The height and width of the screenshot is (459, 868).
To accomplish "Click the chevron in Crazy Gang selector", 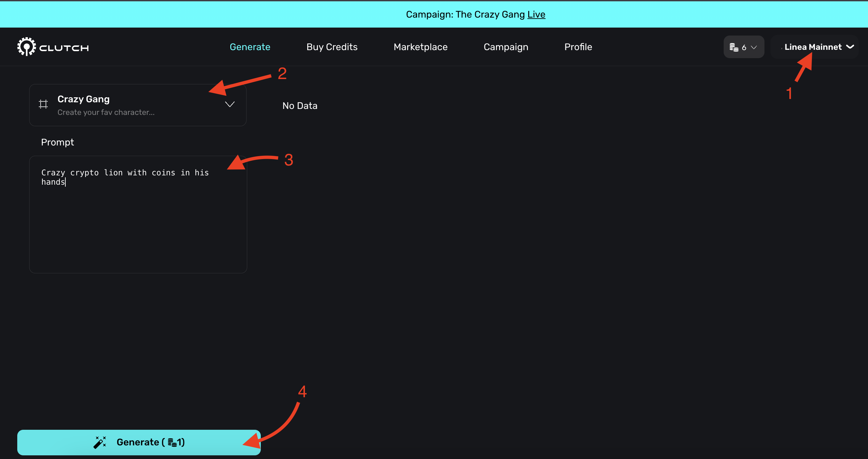I will (x=230, y=105).
